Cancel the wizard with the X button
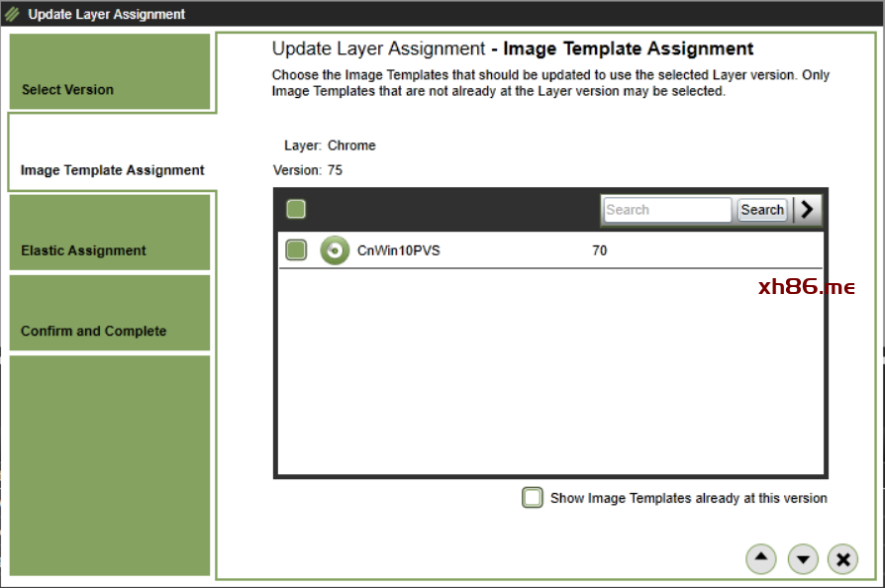885x588 pixels. click(x=842, y=559)
